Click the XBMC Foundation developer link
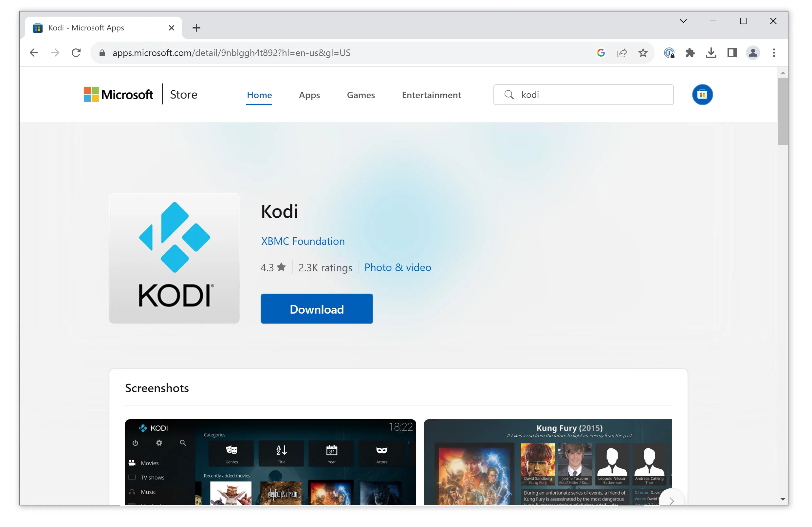812x527 pixels. point(302,241)
